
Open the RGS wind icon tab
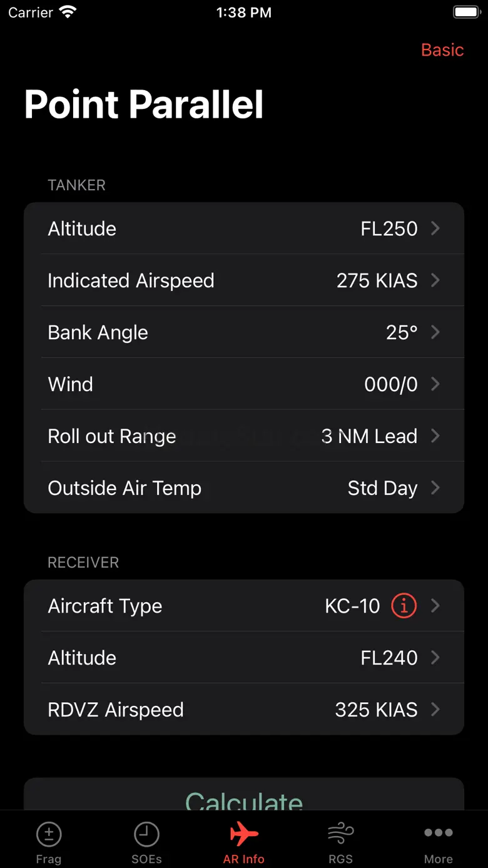click(x=341, y=834)
